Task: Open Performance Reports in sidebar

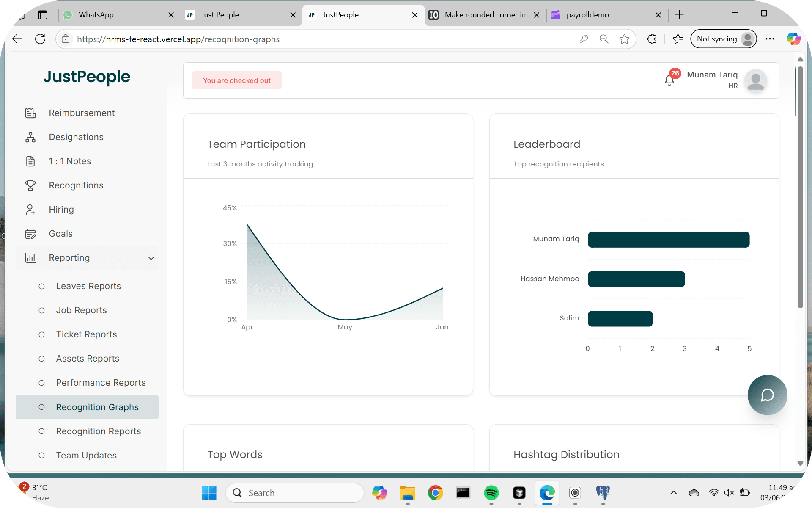Action: [101, 383]
